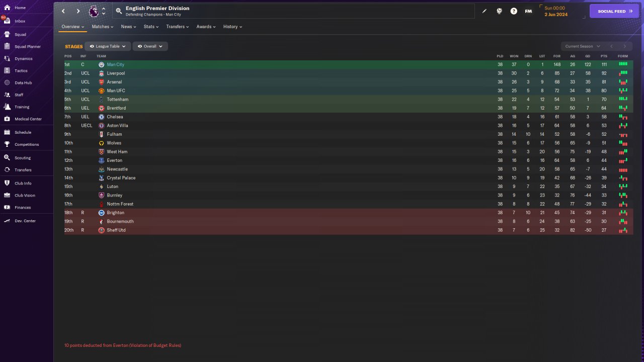
Task: Open the History tab
Action: [x=232, y=27]
